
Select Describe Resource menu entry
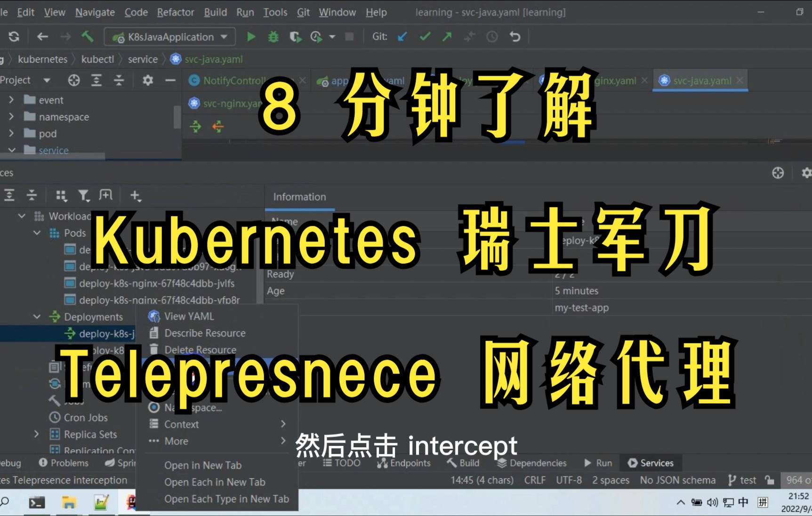point(217,333)
